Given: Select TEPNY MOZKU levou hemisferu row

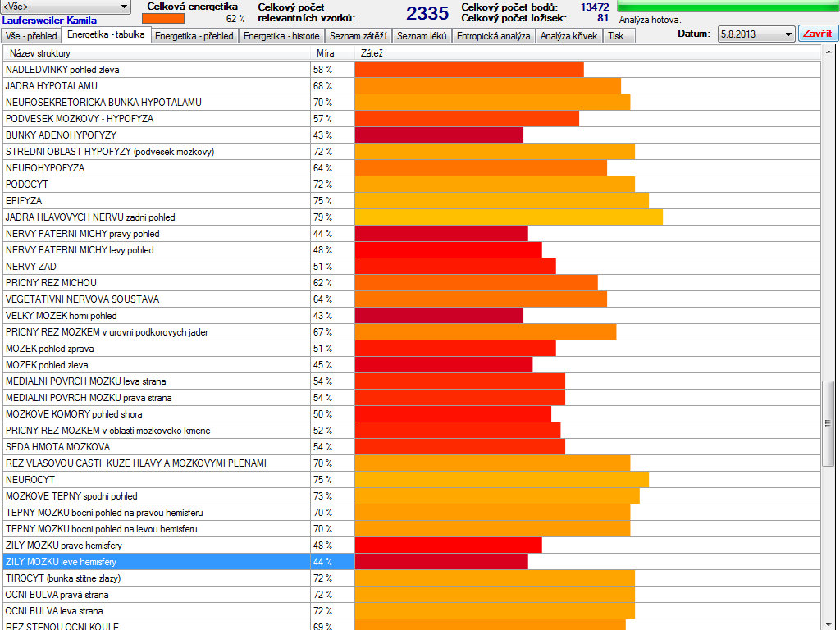Looking at the screenshot, I should (412, 529).
